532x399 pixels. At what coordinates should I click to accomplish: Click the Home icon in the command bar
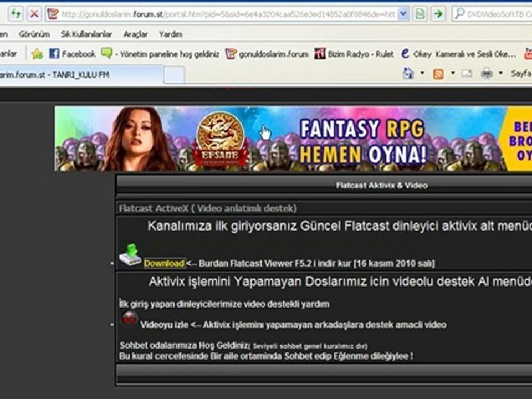(x=408, y=73)
